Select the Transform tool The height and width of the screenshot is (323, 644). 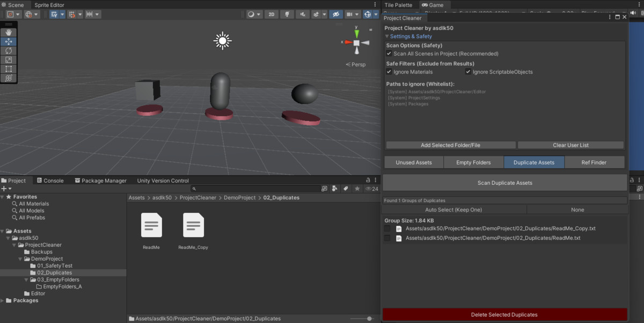coord(9,78)
